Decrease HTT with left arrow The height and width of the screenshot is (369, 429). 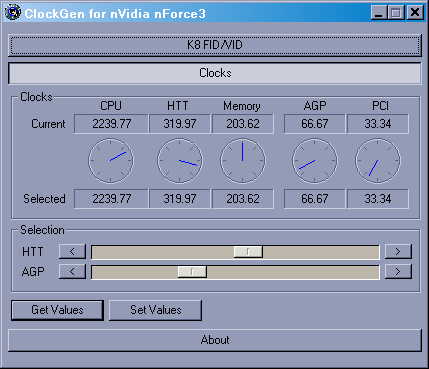coord(72,251)
